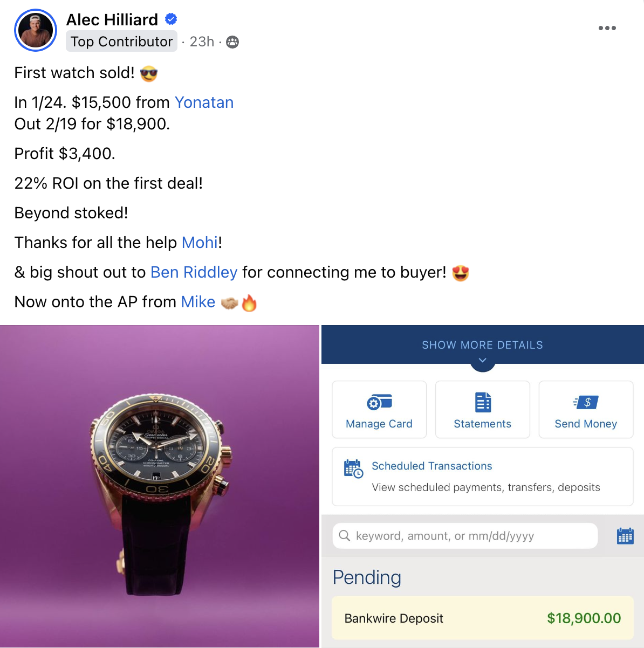This screenshot has width=644, height=648.
Task: Click the Show More Details banner text
Action: tap(483, 345)
